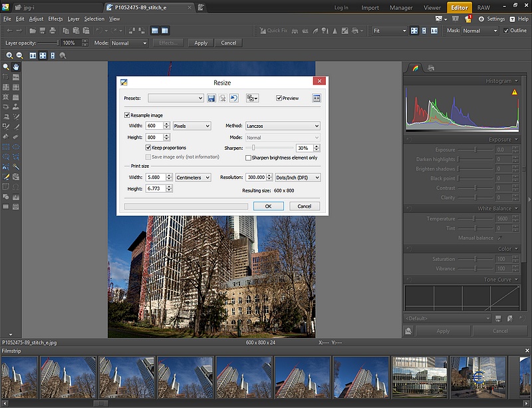The image size is (532, 408).
Task: Click the reset to defaults arrow icon
Action: click(x=234, y=99)
